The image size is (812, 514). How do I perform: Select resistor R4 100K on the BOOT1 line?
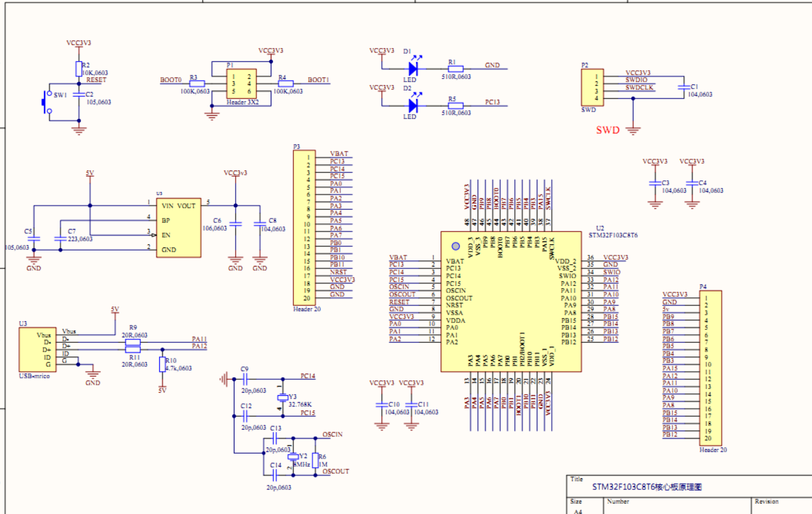tap(285, 83)
